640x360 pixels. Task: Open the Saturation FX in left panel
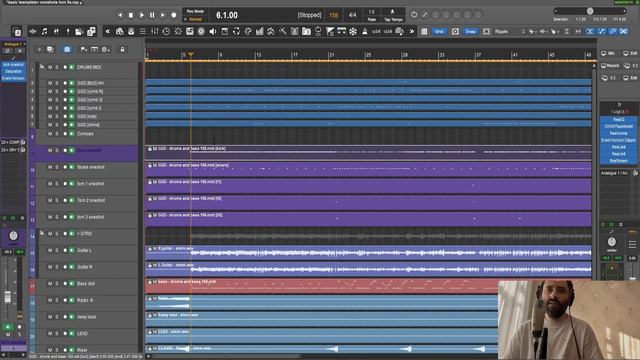pyautogui.click(x=13, y=71)
